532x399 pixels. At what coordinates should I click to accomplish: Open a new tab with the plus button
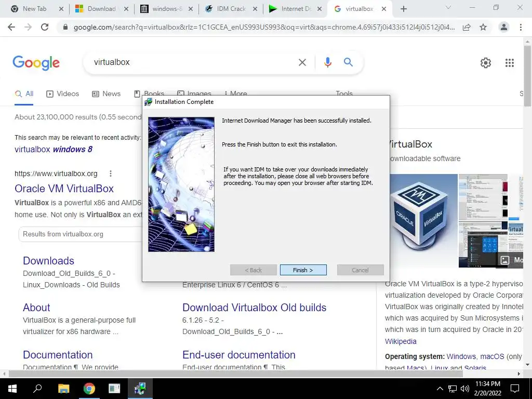point(403,9)
